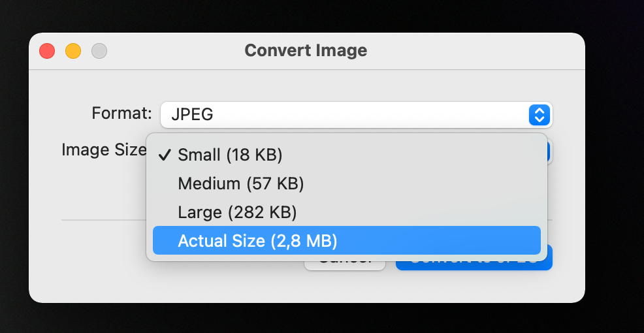Screen dimensions: 644x333
Task: Click the Image Size label text
Action: pyautogui.click(x=104, y=150)
